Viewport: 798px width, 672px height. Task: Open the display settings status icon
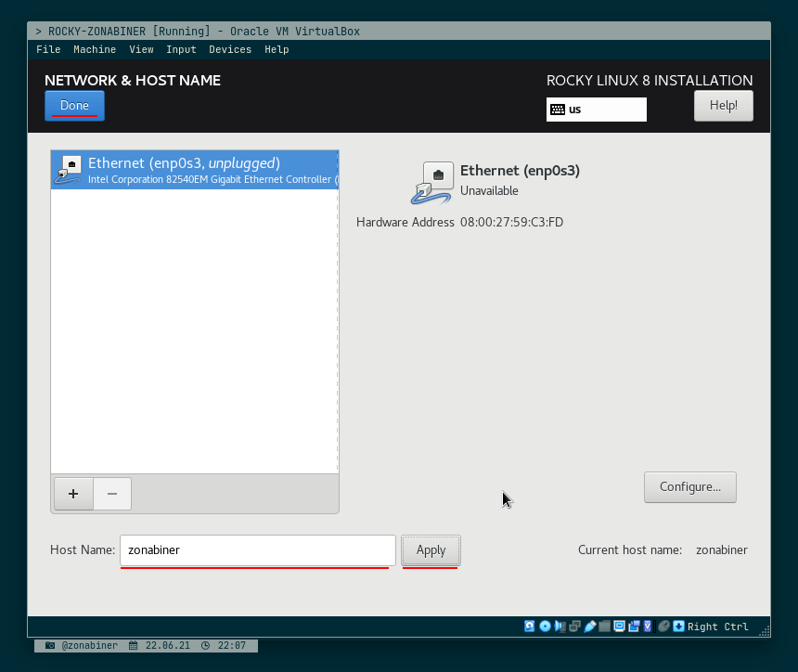point(619,626)
